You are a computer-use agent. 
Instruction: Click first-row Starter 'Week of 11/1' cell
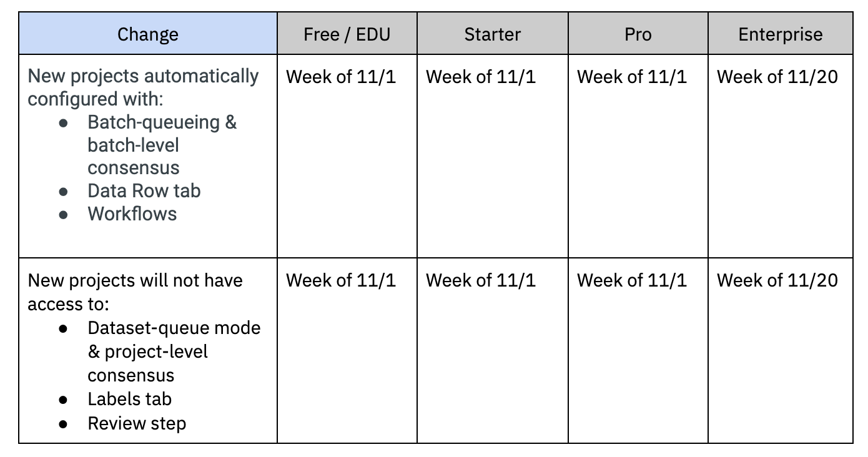click(493, 155)
